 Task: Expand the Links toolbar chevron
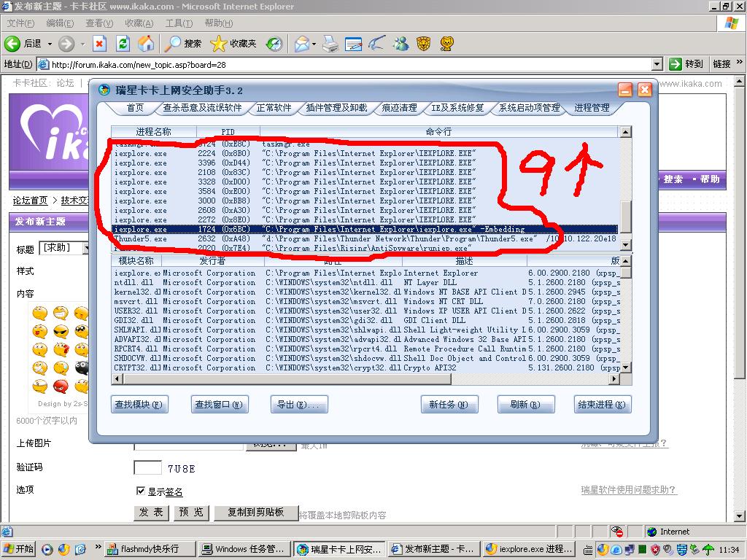point(739,62)
